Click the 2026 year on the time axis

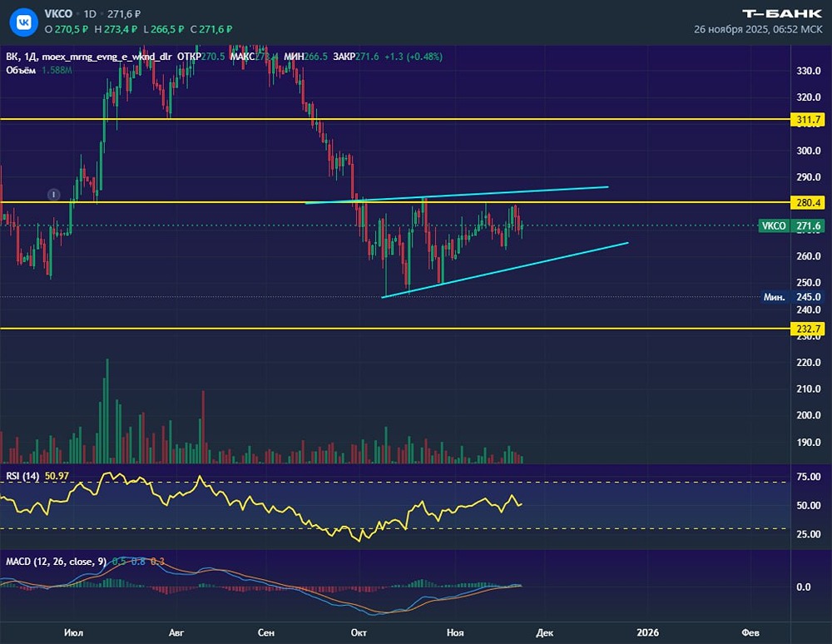pos(648,632)
